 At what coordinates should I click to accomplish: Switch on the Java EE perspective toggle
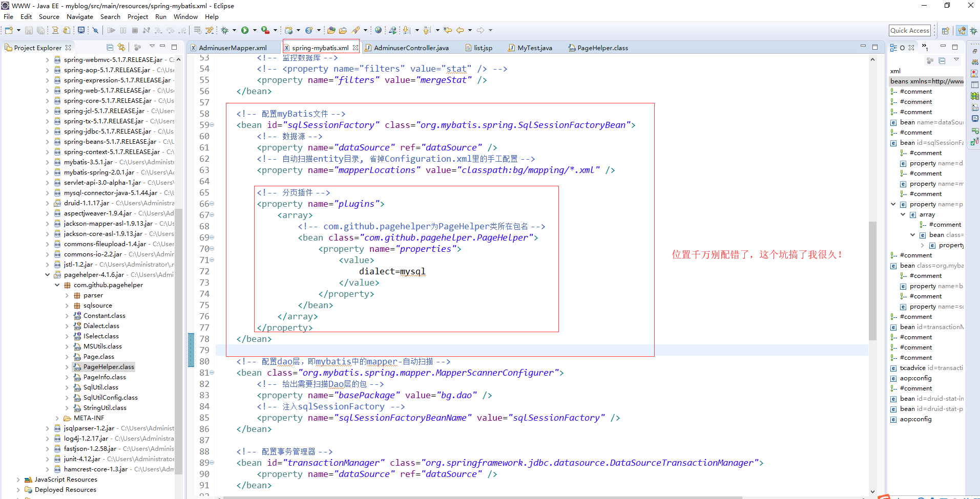click(962, 31)
